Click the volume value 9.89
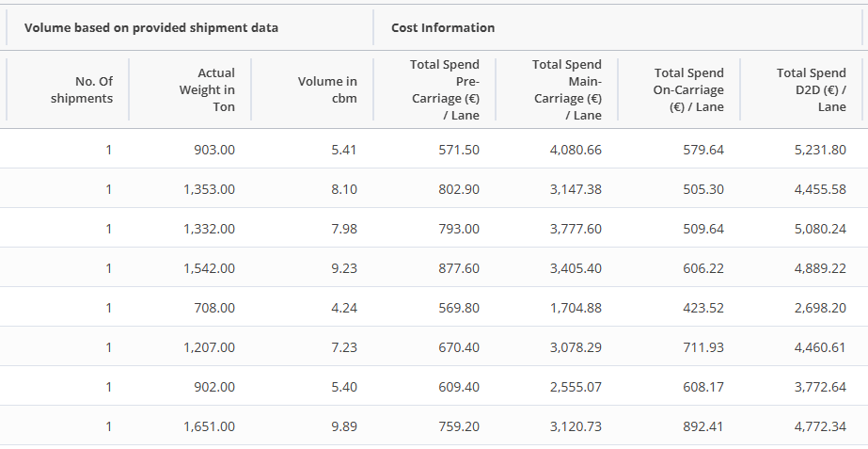868x449 pixels. coord(344,426)
